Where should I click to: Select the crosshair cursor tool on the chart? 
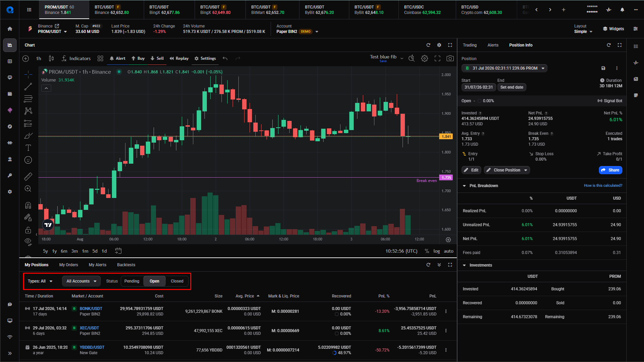click(x=28, y=74)
